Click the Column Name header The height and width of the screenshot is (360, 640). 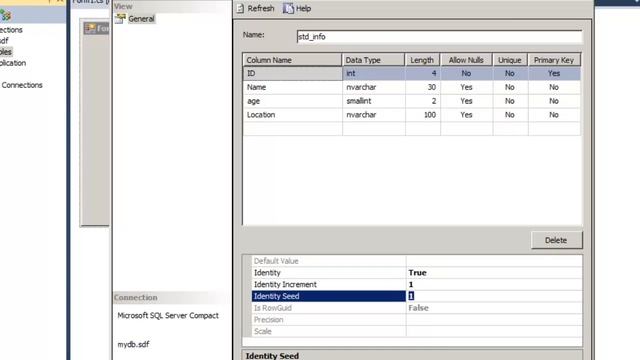point(292,60)
